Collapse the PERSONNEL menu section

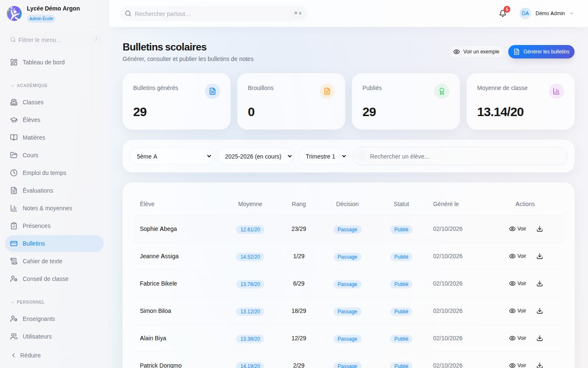[27, 302]
